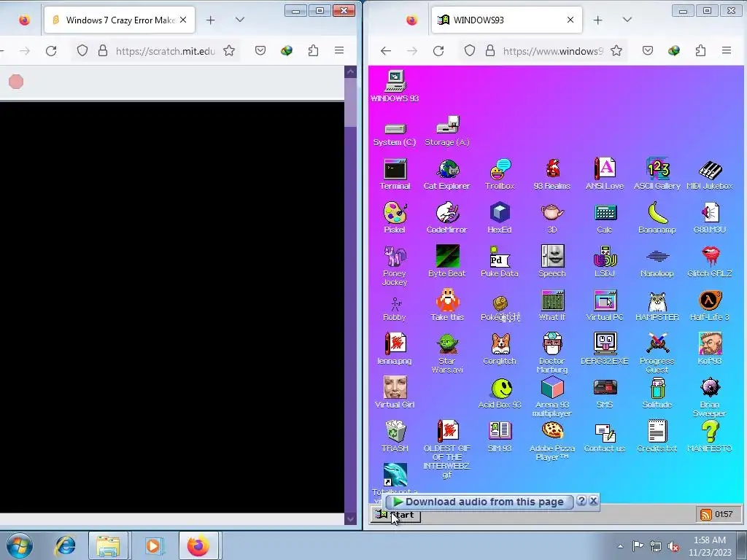Launch the HexEd cube icon
The height and width of the screenshot is (560, 747).
pyautogui.click(x=500, y=217)
